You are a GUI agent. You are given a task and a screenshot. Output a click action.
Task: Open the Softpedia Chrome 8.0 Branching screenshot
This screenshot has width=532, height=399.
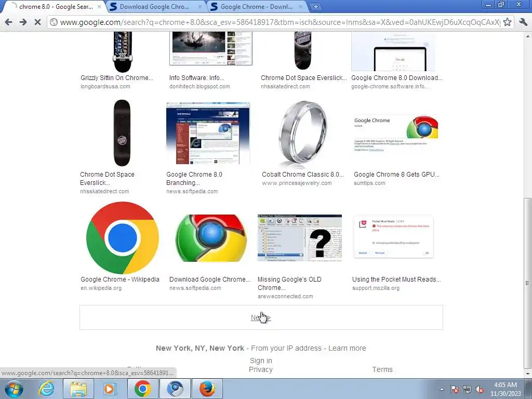tap(208, 134)
